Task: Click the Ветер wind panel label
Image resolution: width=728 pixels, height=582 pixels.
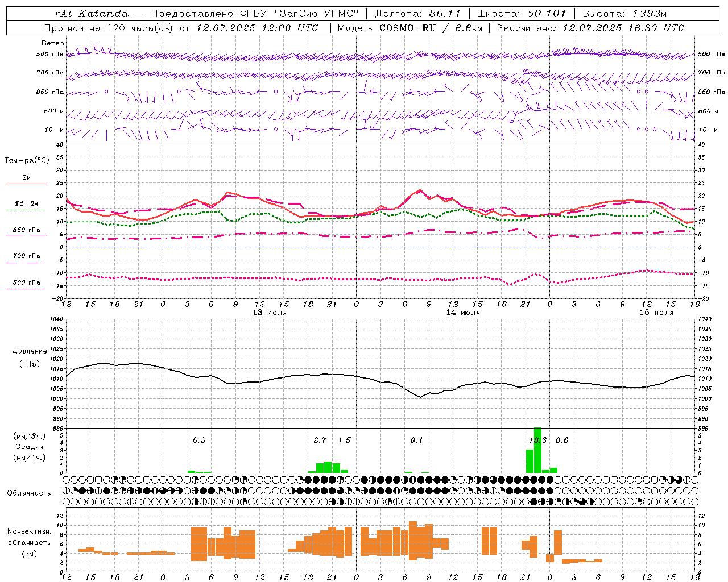Action: [x=53, y=43]
